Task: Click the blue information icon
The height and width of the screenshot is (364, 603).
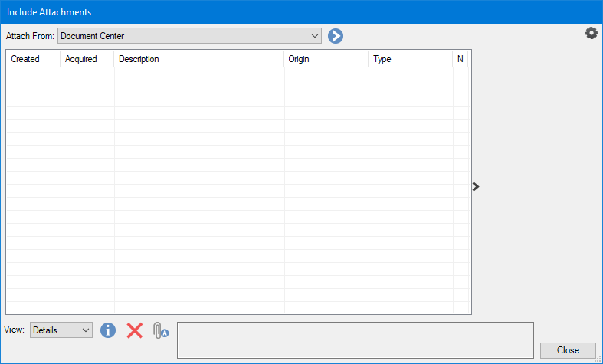Action: point(108,330)
